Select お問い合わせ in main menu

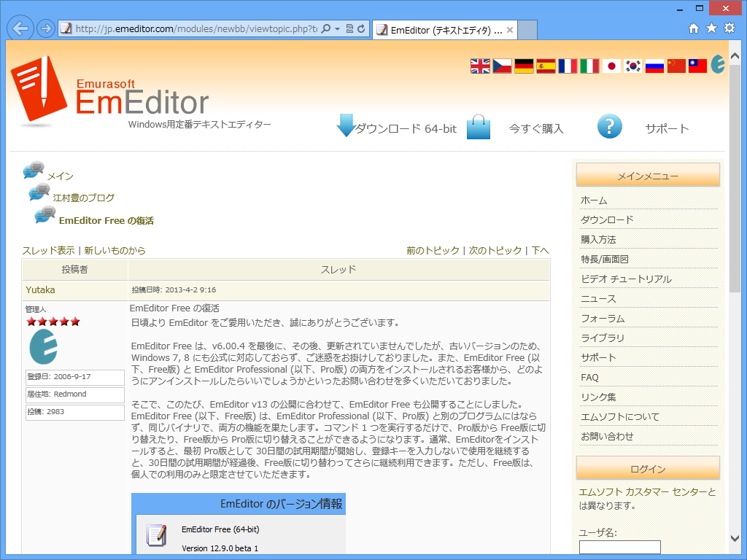[607, 436]
